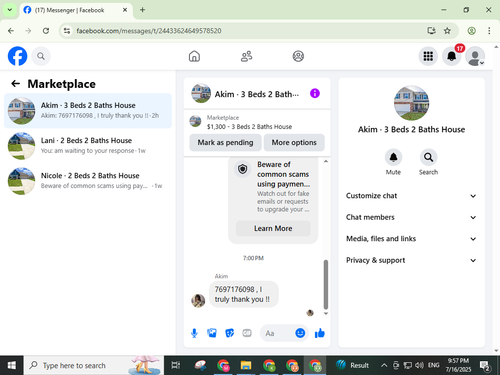Click Akim's message bubble with phone number
This screenshot has height=375, width=500.
(x=243, y=294)
